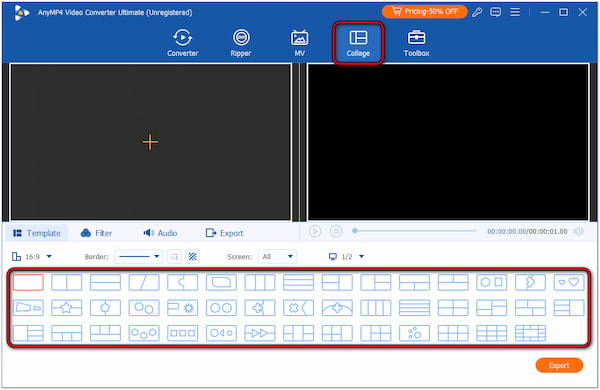Image resolution: width=600 pixels, height=390 pixels.
Task: Select the four horizontal rows template
Action: click(x=414, y=308)
